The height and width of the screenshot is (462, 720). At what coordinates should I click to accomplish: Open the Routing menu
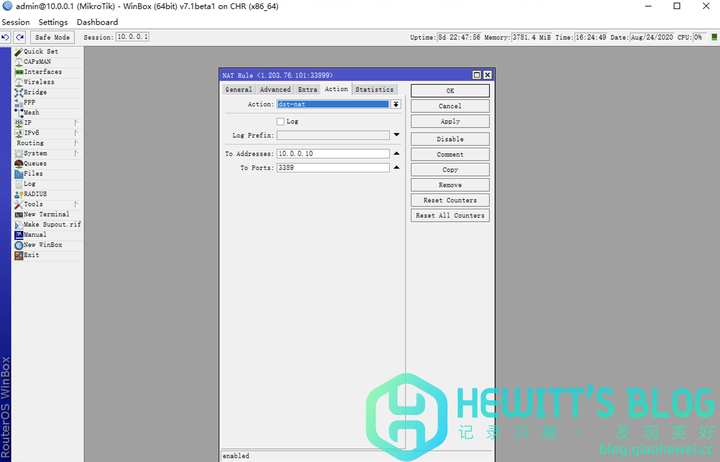47,143
